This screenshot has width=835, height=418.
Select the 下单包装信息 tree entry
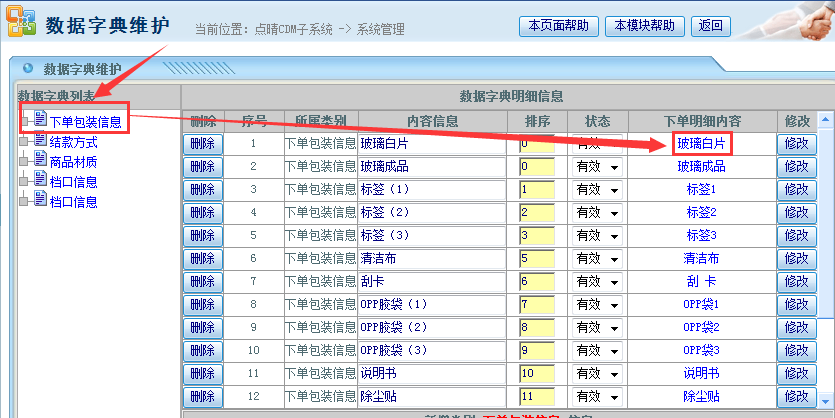tap(85, 122)
